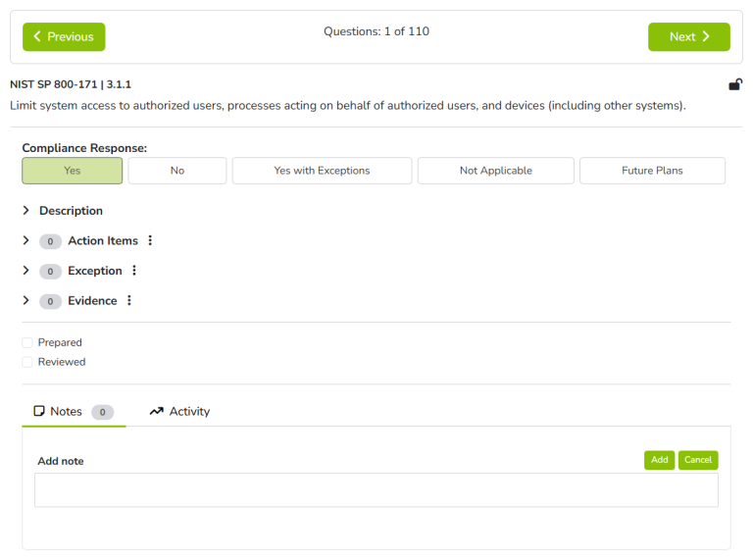Expand the Description section

tap(26, 211)
